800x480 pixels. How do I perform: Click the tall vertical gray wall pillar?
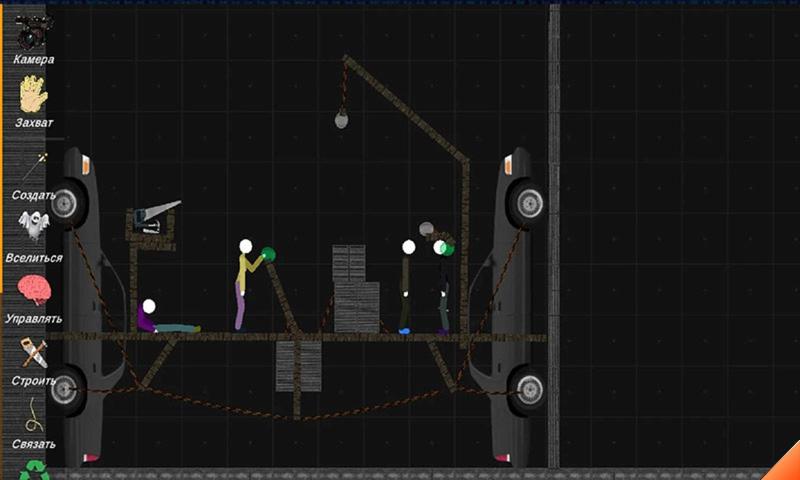click(553, 240)
